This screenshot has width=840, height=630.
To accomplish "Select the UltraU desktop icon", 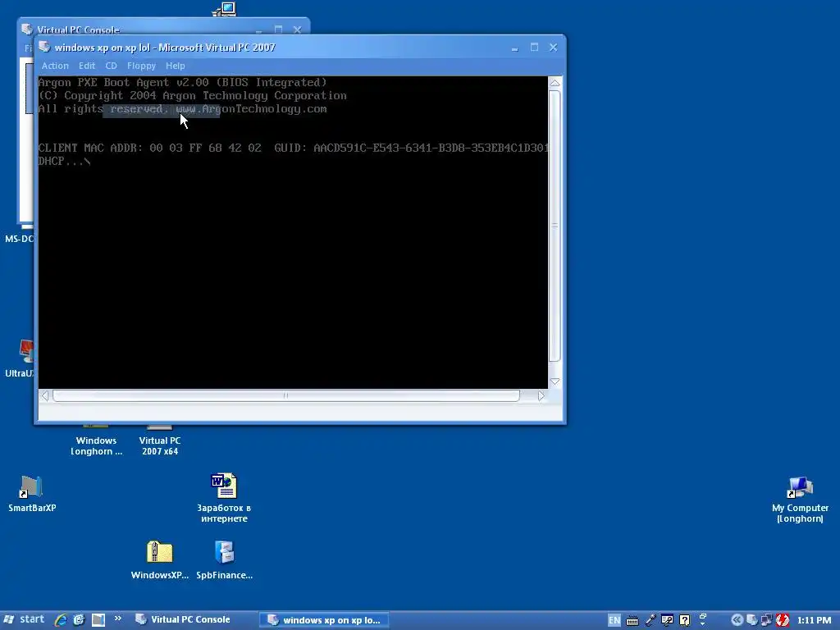I will (x=20, y=358).
